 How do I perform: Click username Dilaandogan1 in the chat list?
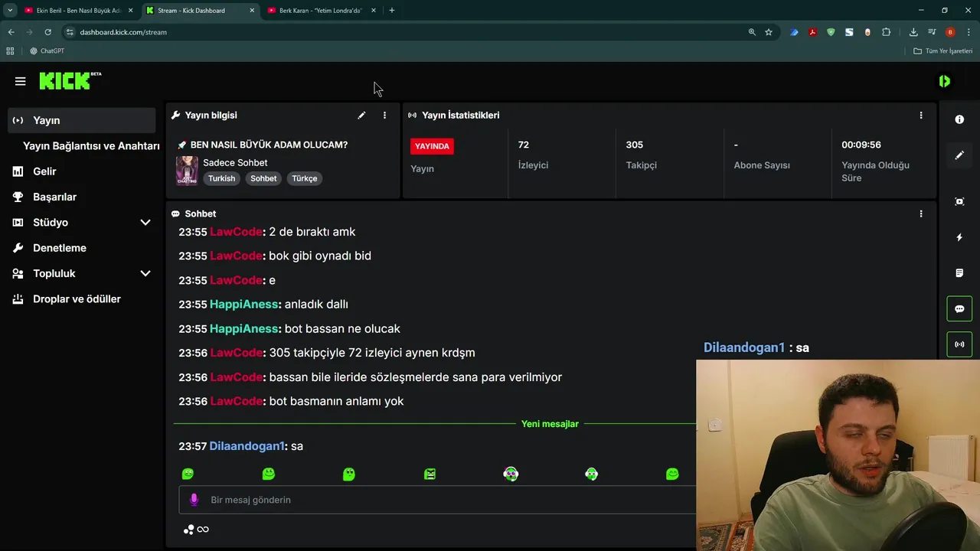point(247,446)
